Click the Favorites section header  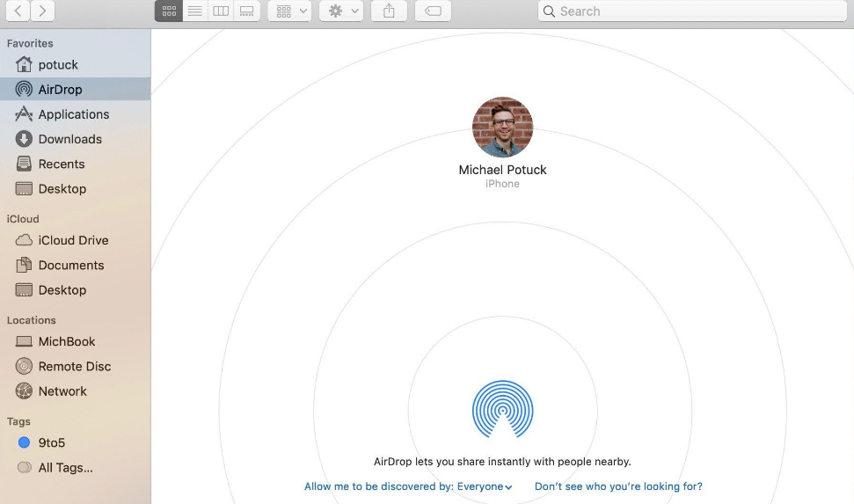pyautogui.click(x=30, y=44)
